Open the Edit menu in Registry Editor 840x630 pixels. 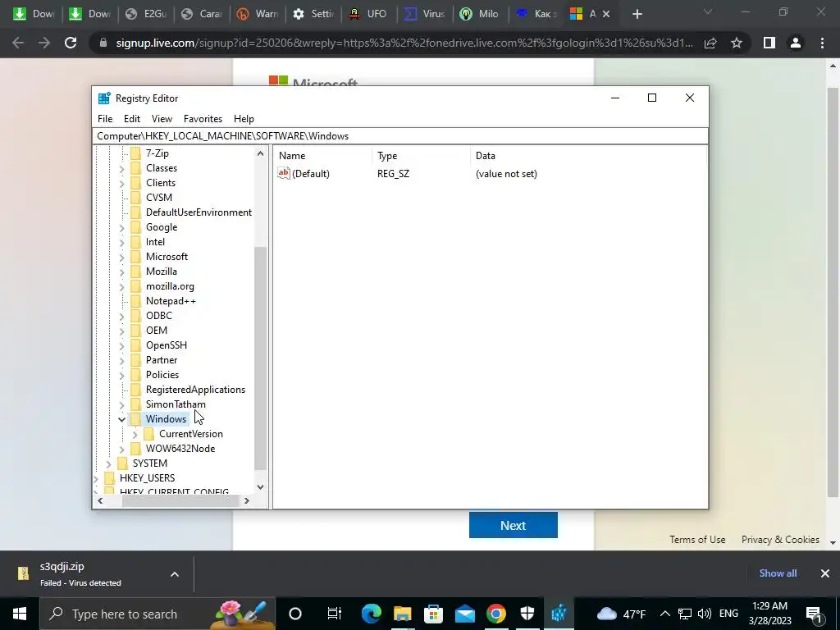[132, 119]
